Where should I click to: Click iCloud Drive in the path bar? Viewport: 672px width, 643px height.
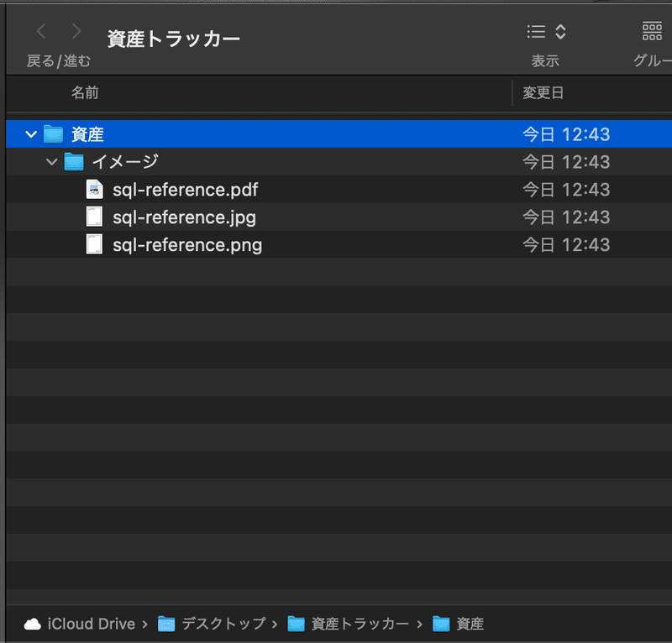pos(92,624)
